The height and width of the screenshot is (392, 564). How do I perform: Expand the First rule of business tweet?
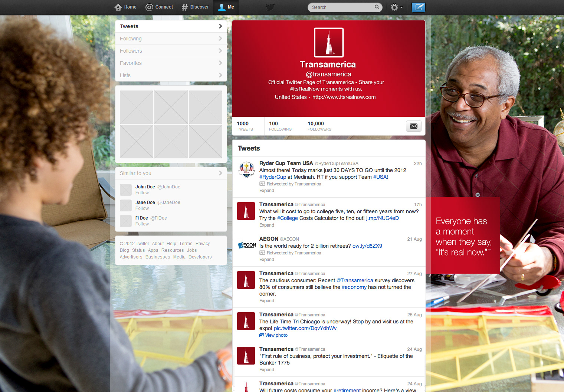pos(267,370)
